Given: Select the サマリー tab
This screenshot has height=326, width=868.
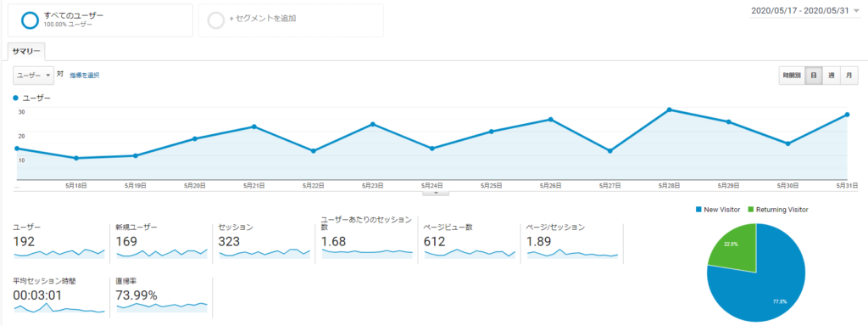Looking at the screenshot, I should click(26, 51).
